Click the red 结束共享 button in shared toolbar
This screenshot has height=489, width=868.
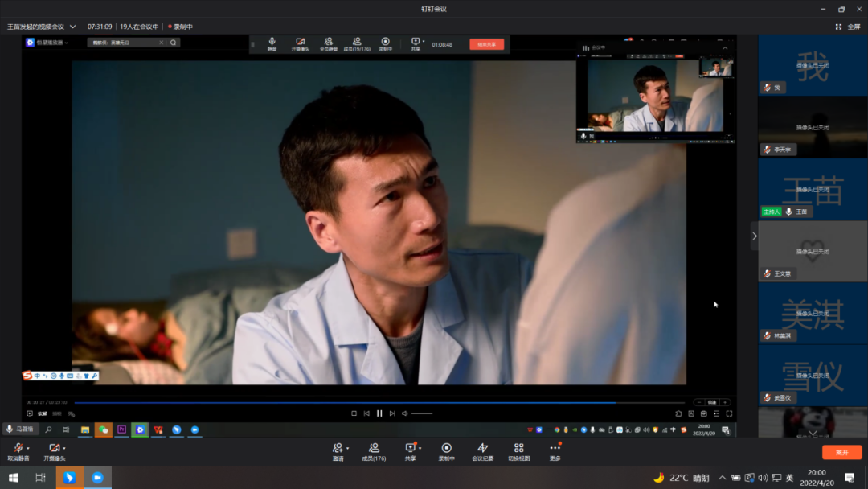[x=486, y=44]
